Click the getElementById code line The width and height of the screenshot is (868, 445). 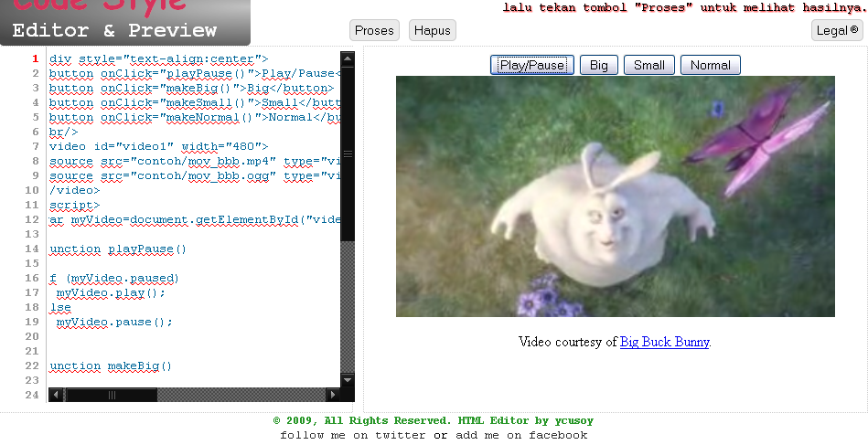point(194,219)
